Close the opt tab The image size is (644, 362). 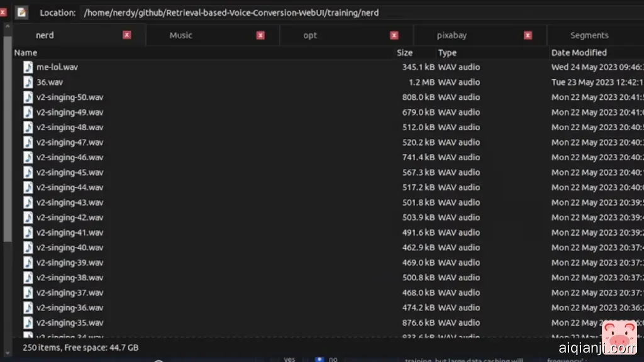pyautogui.click(x=394, y=35)
